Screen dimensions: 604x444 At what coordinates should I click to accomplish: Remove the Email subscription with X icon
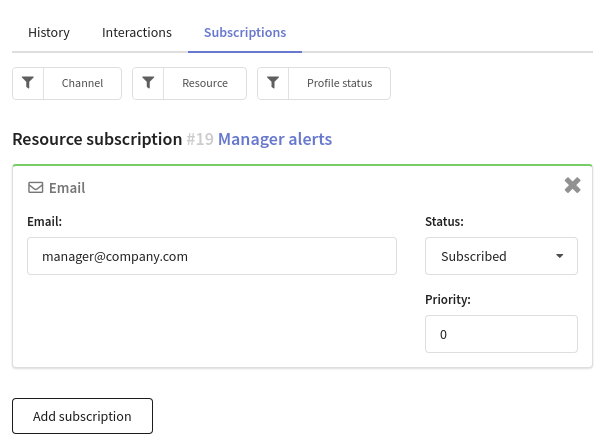pyautogui.click(x=572, y=185)
